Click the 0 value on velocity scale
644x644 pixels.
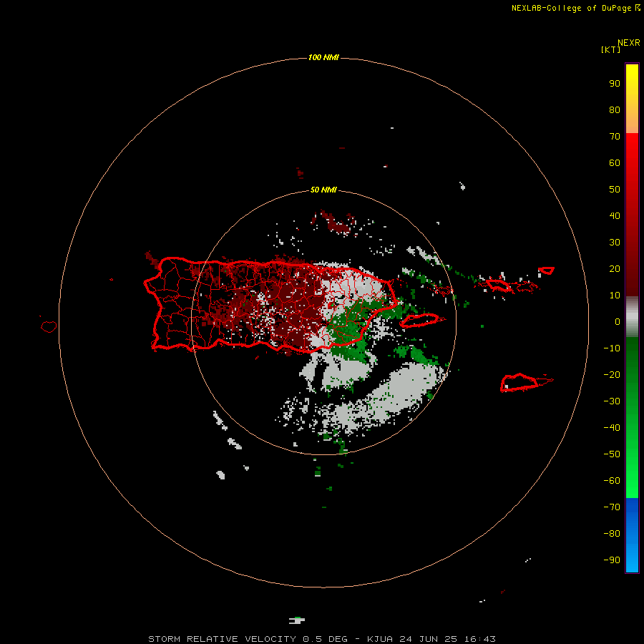(618, 322)
